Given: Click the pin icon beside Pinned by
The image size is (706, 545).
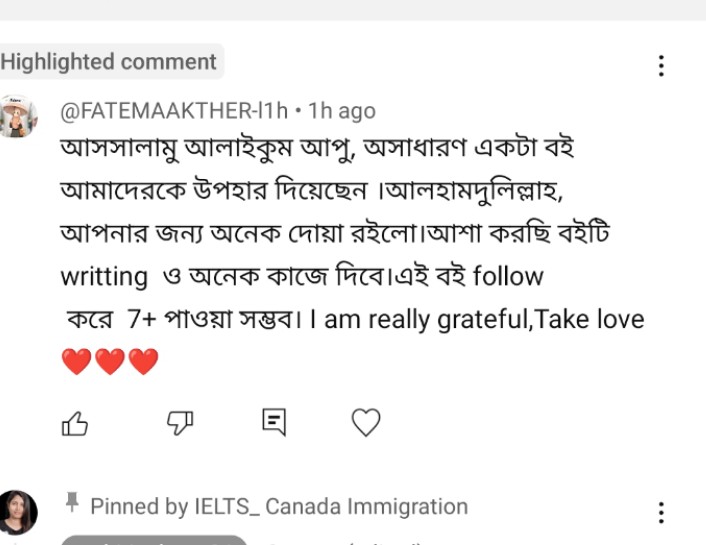Looking at the screenshot, I should pyautogui.click(x=72, y=504).
